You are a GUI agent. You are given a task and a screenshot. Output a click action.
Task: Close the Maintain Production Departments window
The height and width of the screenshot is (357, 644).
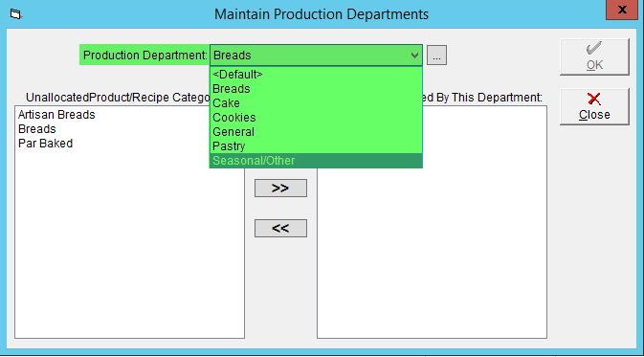click(622, 10)
